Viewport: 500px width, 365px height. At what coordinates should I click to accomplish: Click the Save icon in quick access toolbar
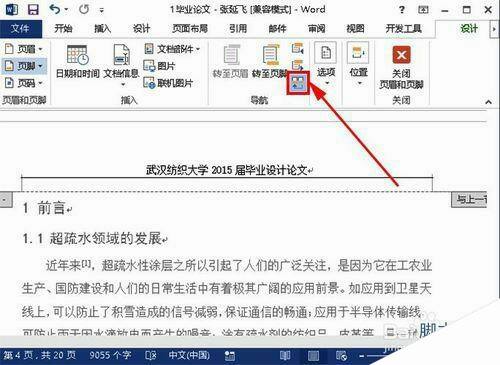pyautogui.click(x=33, y=9)
